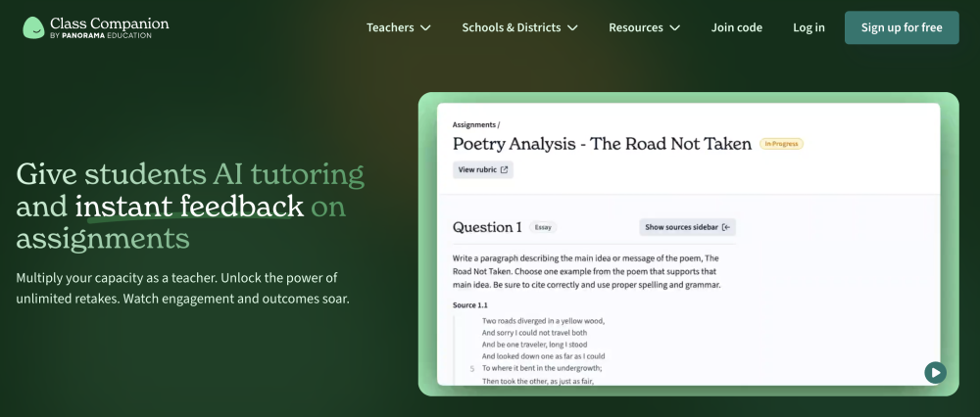Expand the Resources dropdown chevron
This screenshot has width=980, height=417.
coord(675,28)
